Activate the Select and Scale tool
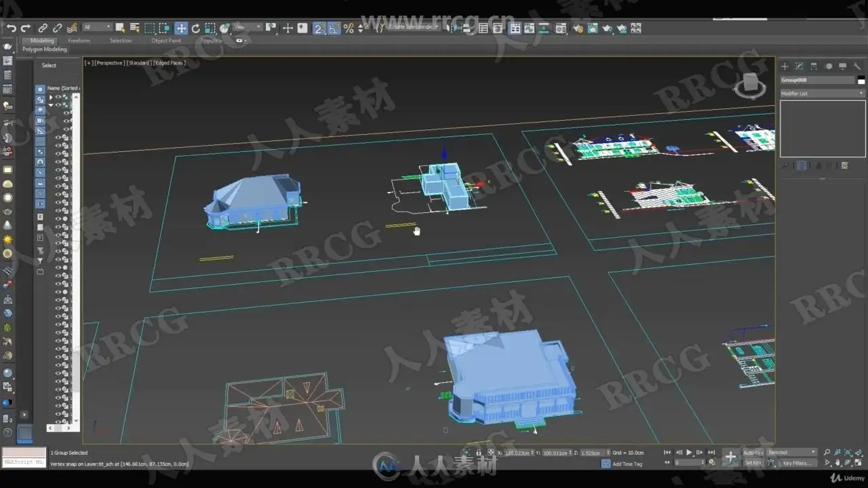The height and width of the screenshot is (488, 868). point(210,28)
